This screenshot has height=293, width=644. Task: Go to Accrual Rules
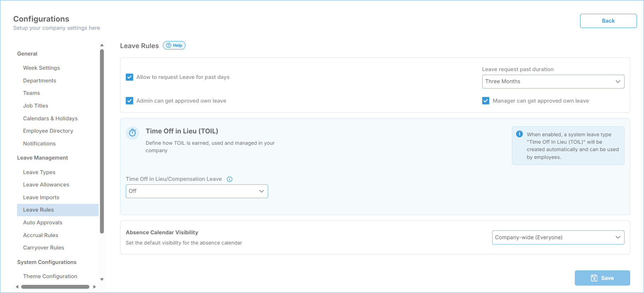[41, 235]
